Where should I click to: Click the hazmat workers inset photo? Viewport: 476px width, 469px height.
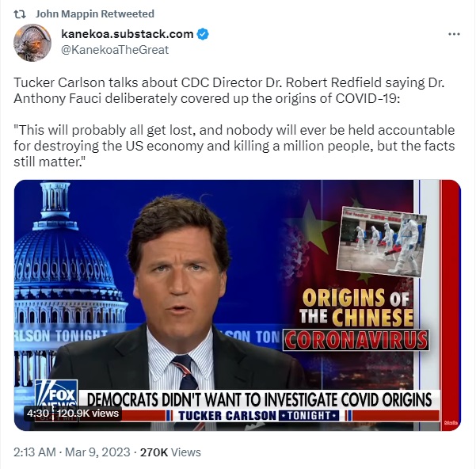[382, 242]
